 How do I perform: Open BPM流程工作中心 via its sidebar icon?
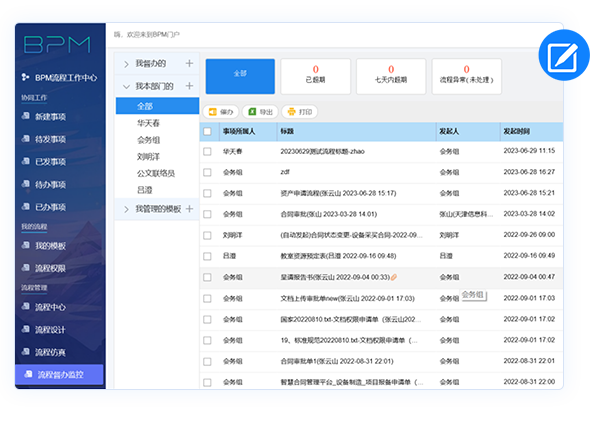25,77
